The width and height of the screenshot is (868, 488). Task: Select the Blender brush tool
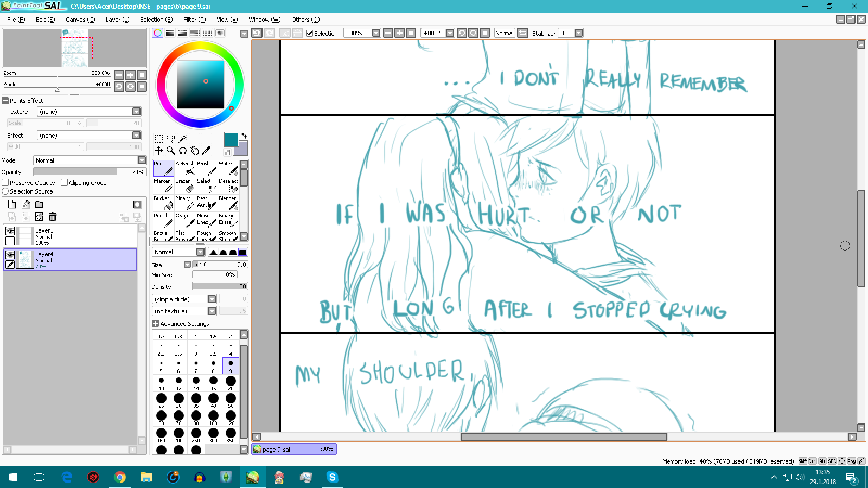click(228, 203)
